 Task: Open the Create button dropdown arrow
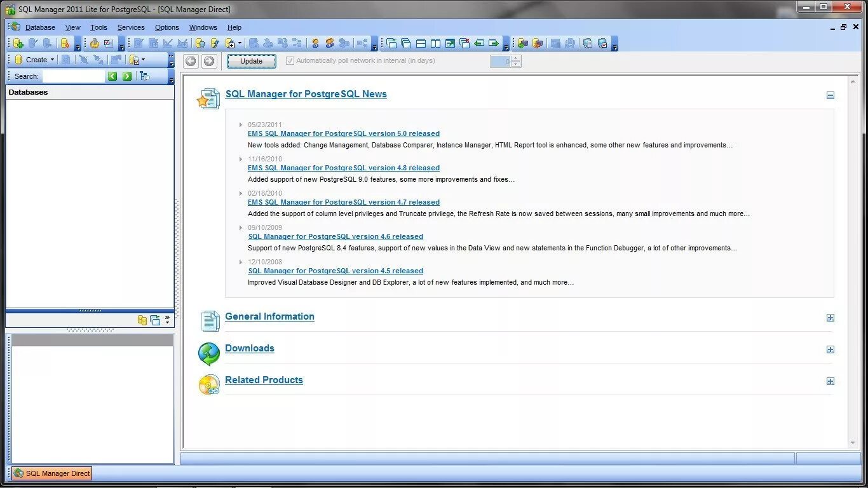point(52,60)
